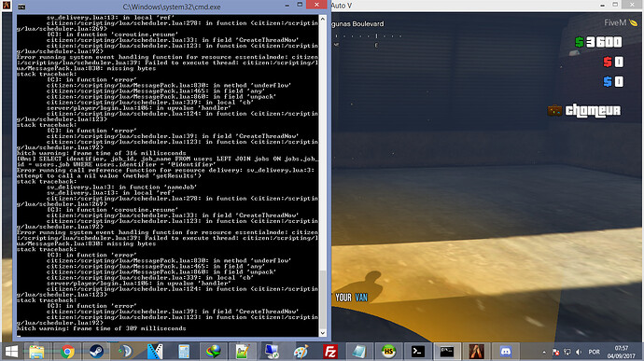Select the active cmd.exe taskbar button
Viewport: 644px width, 361px height.
pos(447,352)
